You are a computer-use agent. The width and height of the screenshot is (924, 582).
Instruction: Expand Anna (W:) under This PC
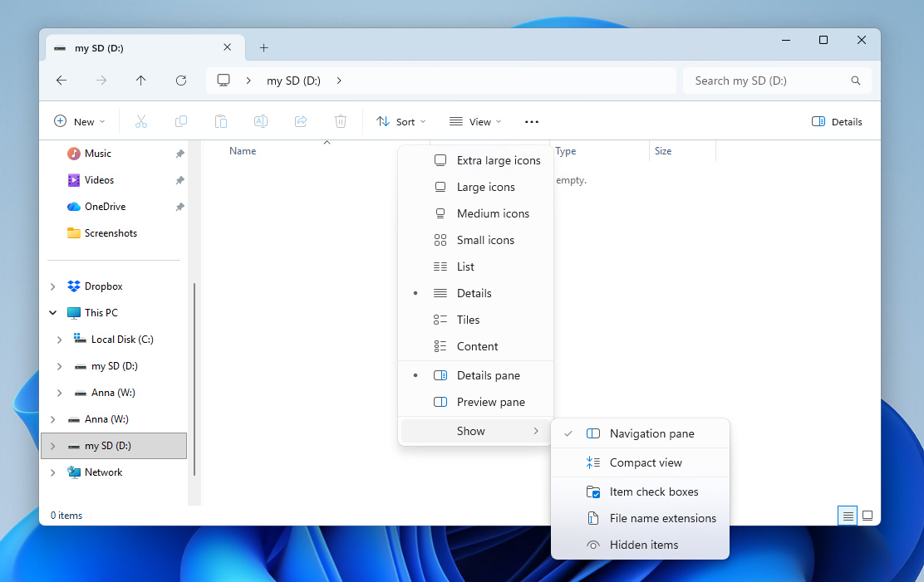click(x=60, y=393)
